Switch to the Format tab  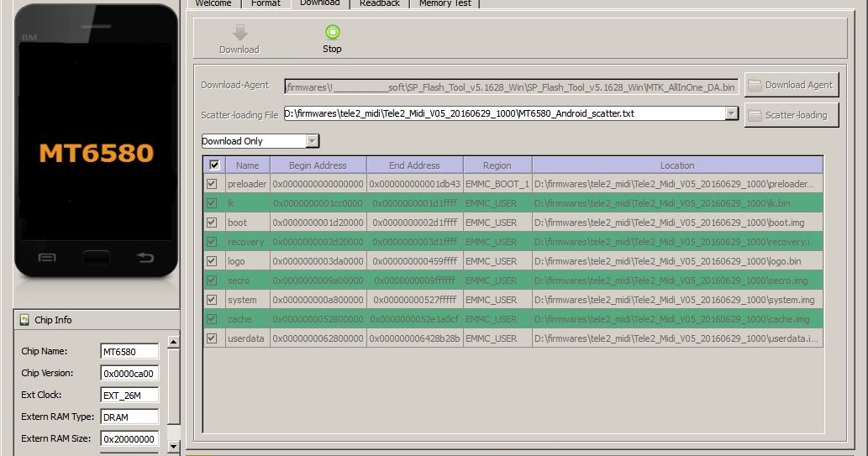[266, 3]
